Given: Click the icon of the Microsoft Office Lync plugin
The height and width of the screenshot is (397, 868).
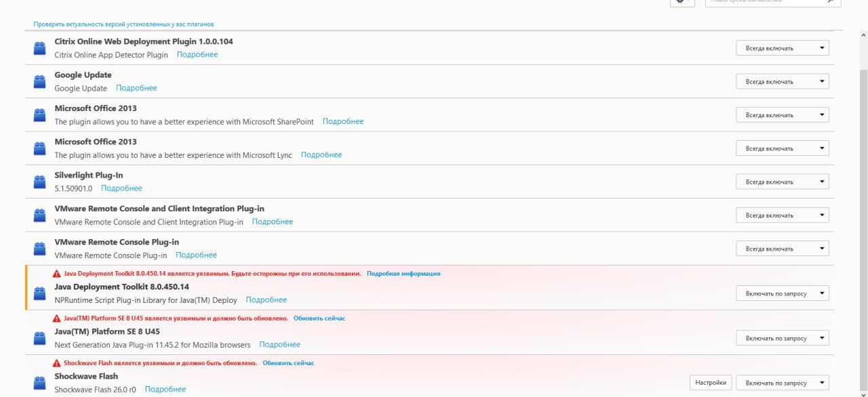Looking at the screenshot, I should click(x=39, y=148).
